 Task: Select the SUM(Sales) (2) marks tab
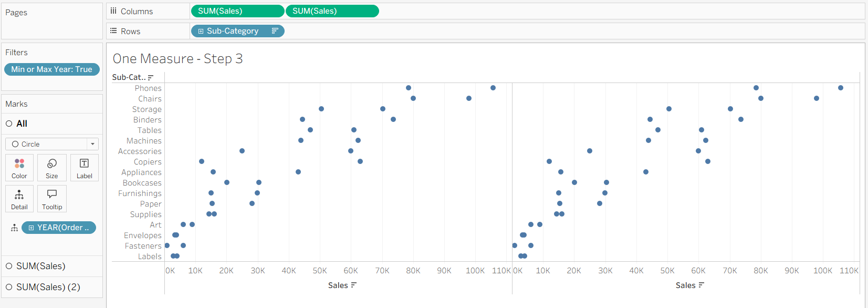pos(48,287)
